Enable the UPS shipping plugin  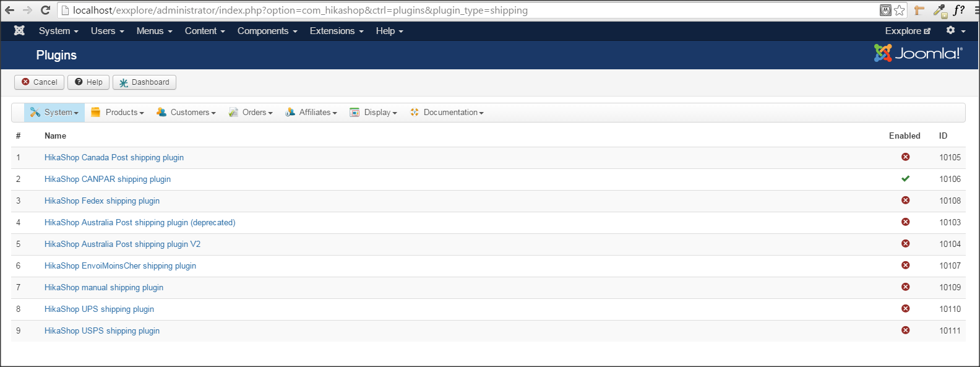click(x=905, y=309)
